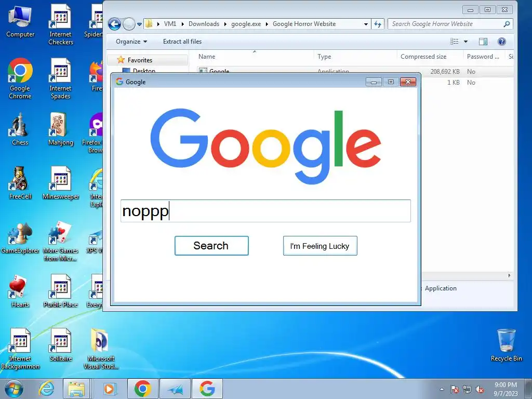Screen dimensions: 532x399
Task: Open the Recycle Bin
Action: coord(506,345)
